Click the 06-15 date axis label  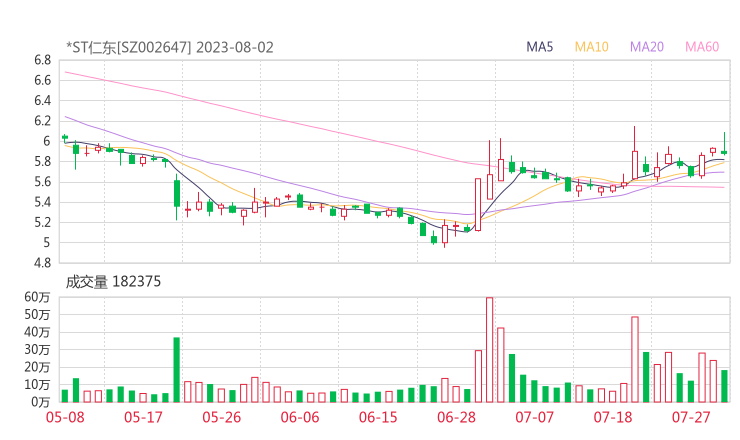tap(378, 417)
